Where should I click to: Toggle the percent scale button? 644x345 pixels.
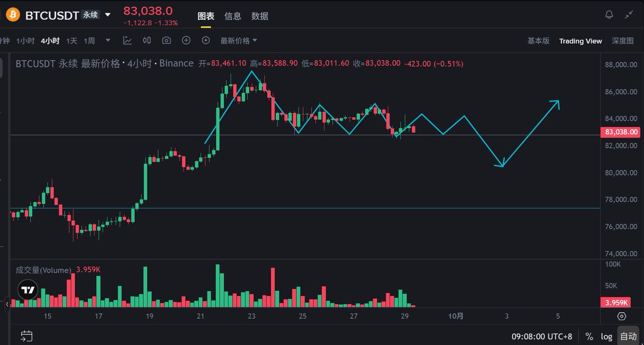(589, 336)
